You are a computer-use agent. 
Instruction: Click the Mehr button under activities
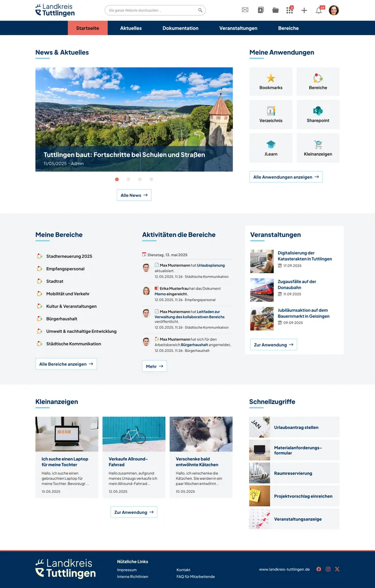point(154,366)
